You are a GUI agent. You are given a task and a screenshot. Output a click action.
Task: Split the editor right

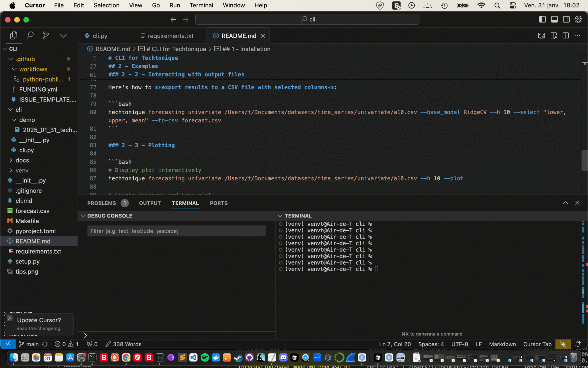[566, 36]
